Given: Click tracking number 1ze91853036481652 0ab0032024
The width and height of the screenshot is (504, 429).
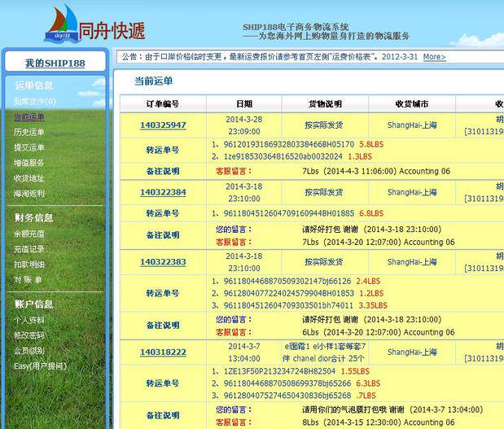Looking at the screenshot, I should [x=283, y=156].
